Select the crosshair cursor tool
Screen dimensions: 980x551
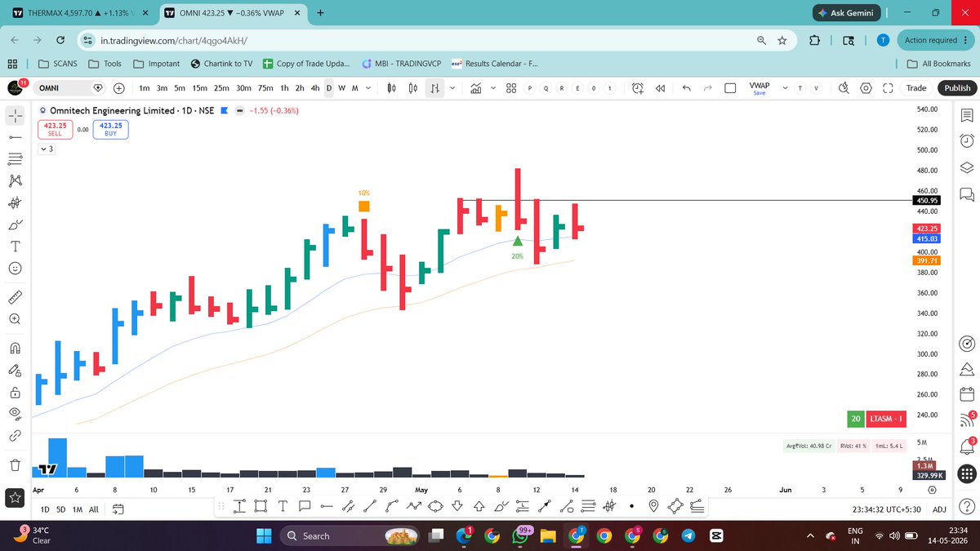tap(15, 116)
